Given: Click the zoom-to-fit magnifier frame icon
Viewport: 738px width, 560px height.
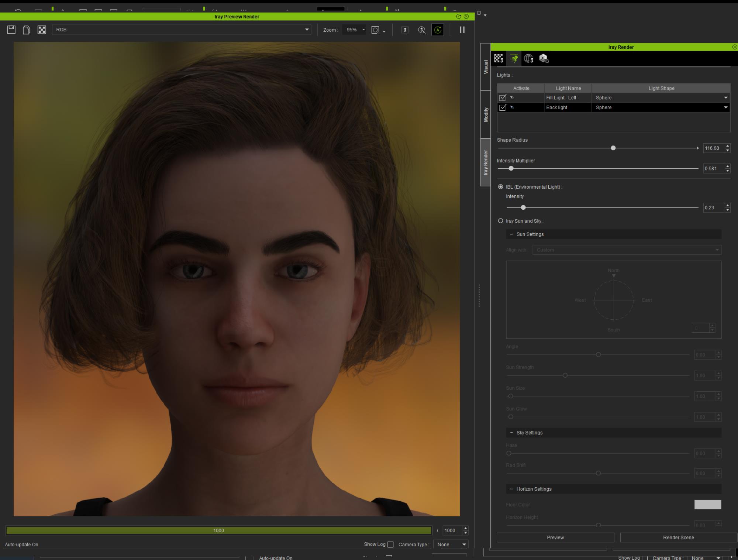Looking at the screenshot, I should click(375, 30).
